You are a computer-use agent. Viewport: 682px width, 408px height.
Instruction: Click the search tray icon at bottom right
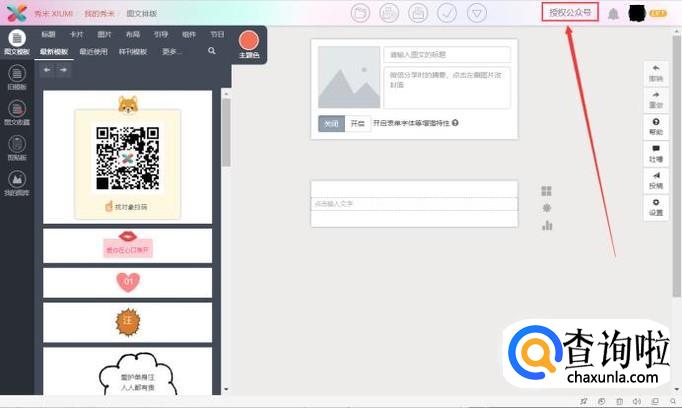coord(673,401)
